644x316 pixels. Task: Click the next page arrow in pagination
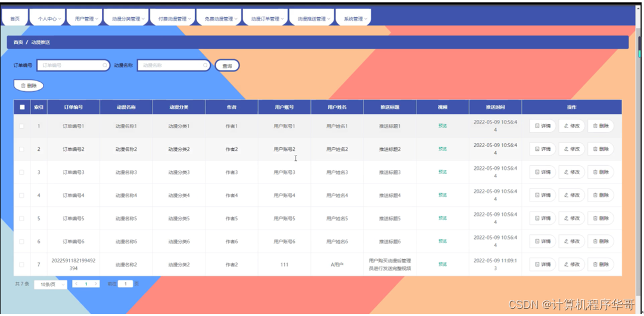[x=96, y=284]
